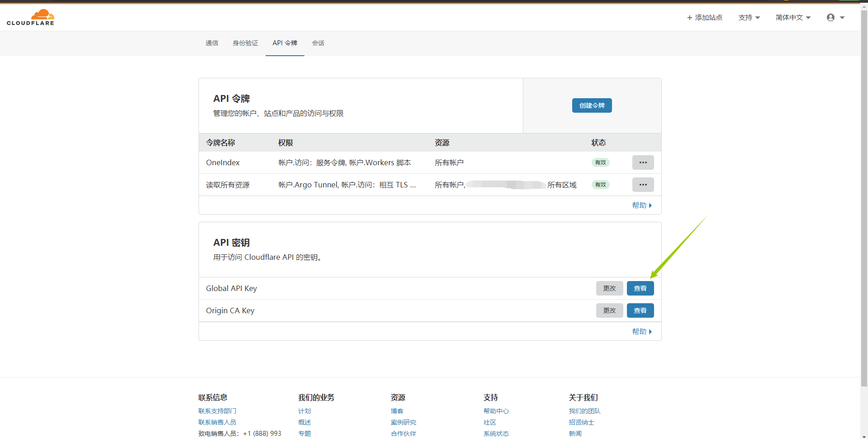Open the 专题 footer link

pyautogui.click(x=304, y=434)
